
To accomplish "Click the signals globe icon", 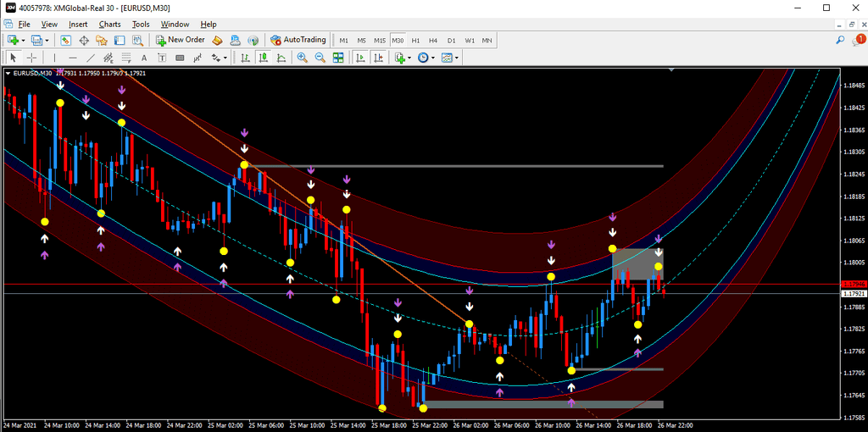I will pos(253,41).
